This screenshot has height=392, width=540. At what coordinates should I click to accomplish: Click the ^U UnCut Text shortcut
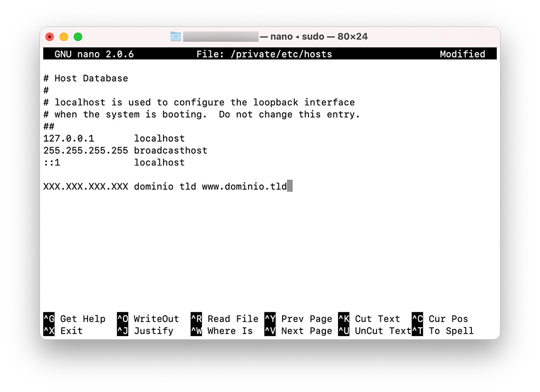coord(375,331)
